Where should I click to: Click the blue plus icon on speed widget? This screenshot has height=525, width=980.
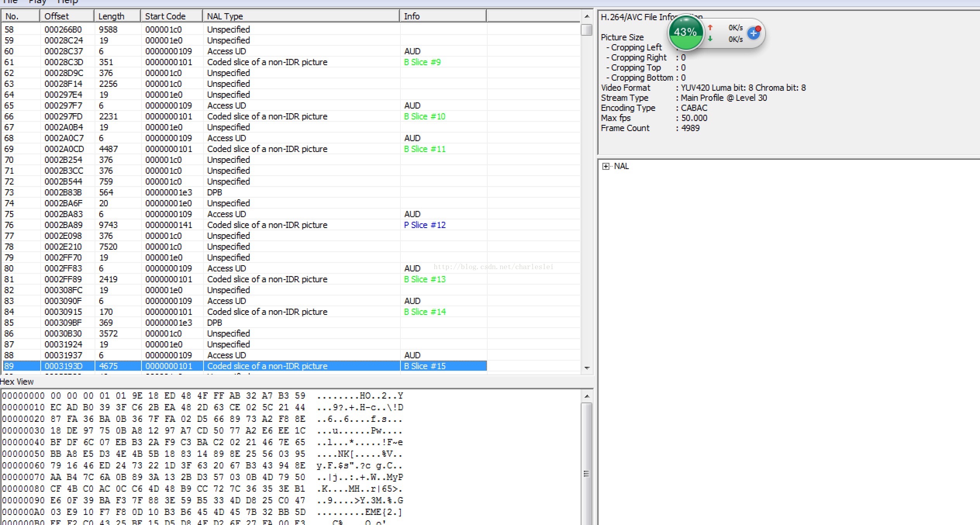754,33
